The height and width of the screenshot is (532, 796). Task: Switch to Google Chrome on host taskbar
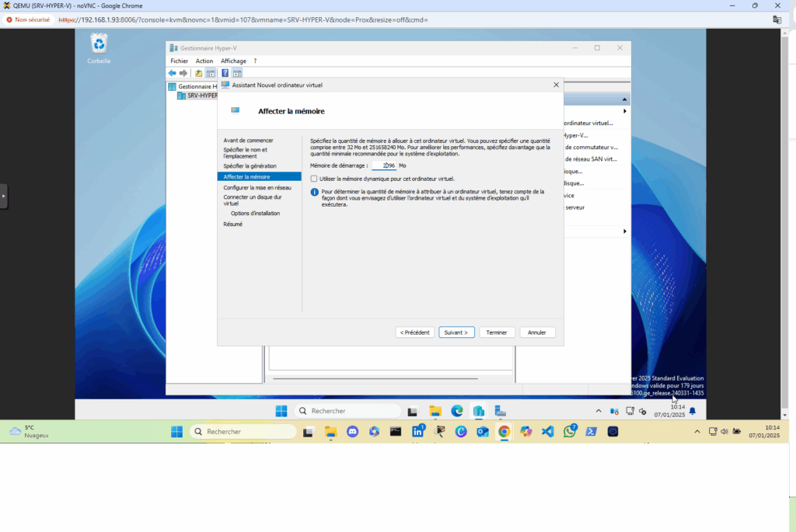[504, 432]
